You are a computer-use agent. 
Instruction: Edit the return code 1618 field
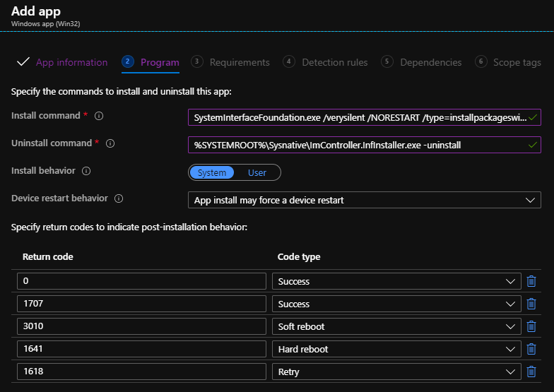click(x=141, y=372)
